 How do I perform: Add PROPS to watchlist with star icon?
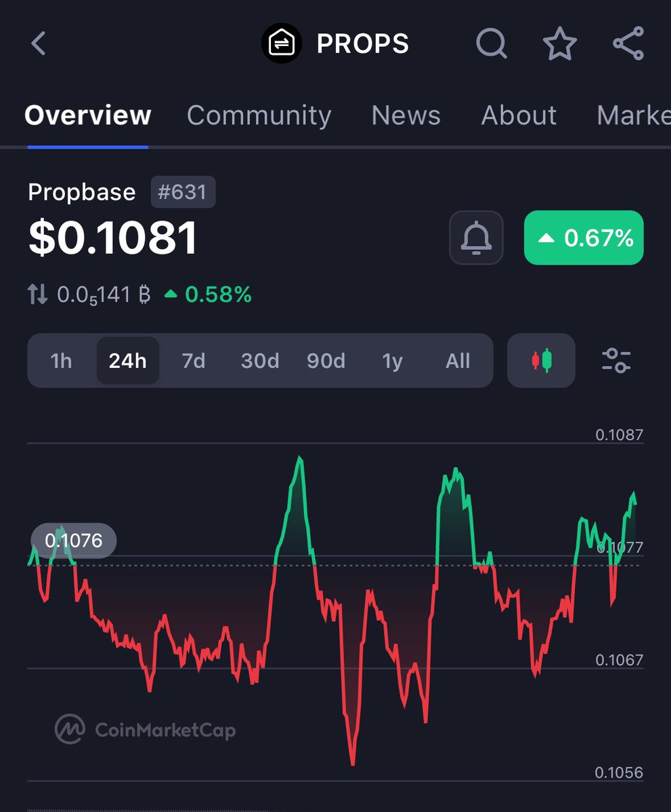560,44
